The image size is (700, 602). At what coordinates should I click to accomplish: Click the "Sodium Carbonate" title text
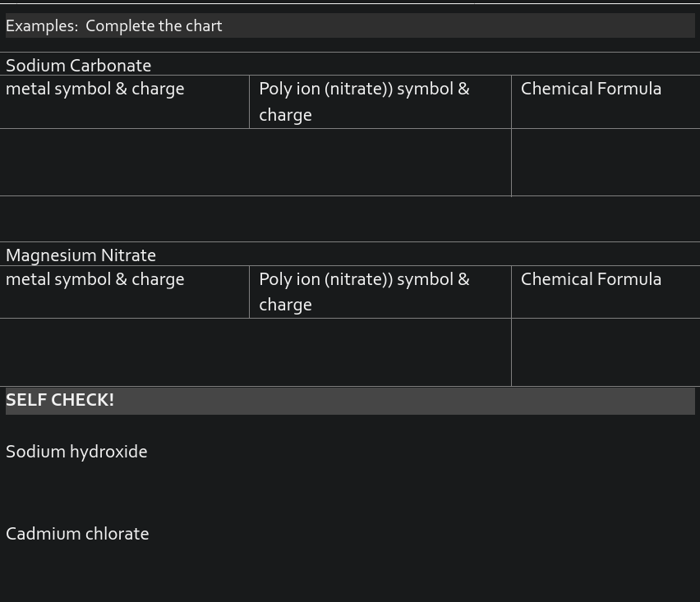click(x=79, y=66)
